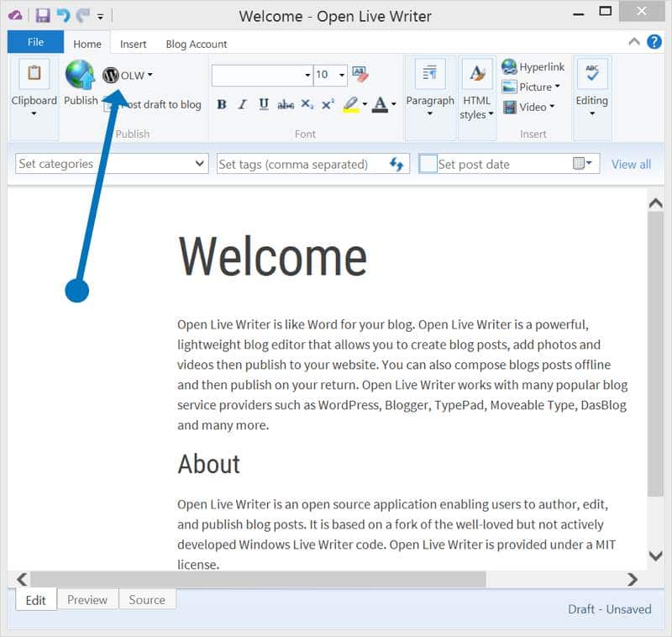This screenshot has width=672, height=637.
Task: Open the OLW blog account dropdown
Action: pos(129,76)
